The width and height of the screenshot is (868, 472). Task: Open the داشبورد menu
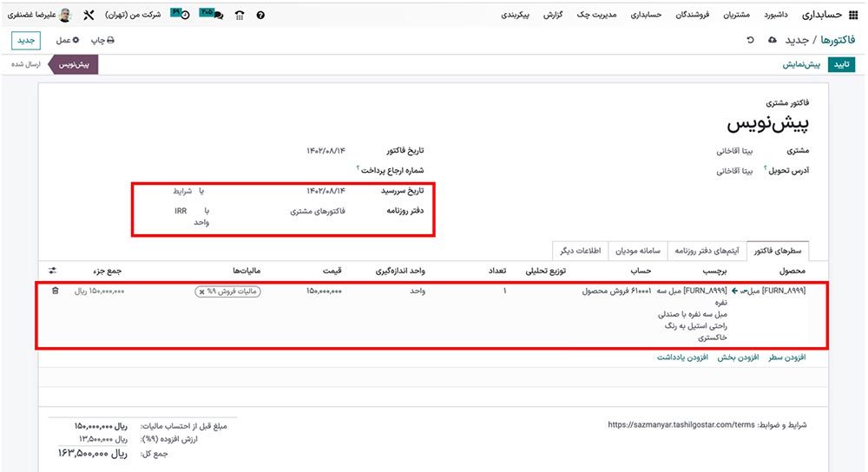[775, 15]
